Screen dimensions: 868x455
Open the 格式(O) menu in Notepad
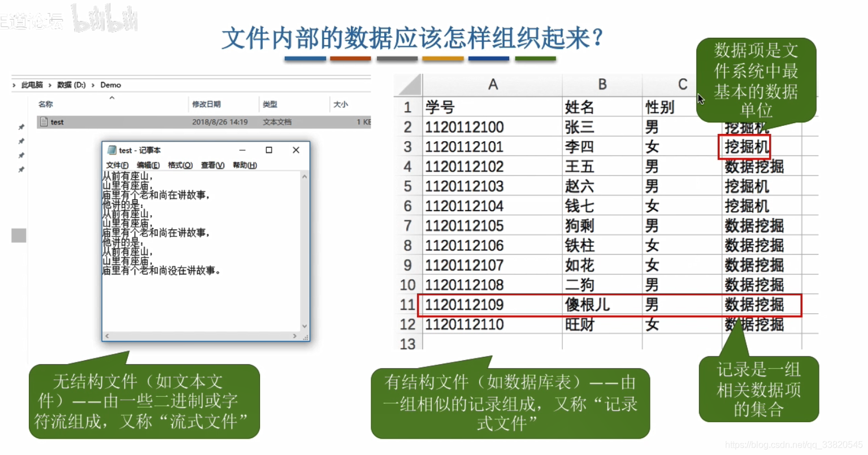point(180,165)
